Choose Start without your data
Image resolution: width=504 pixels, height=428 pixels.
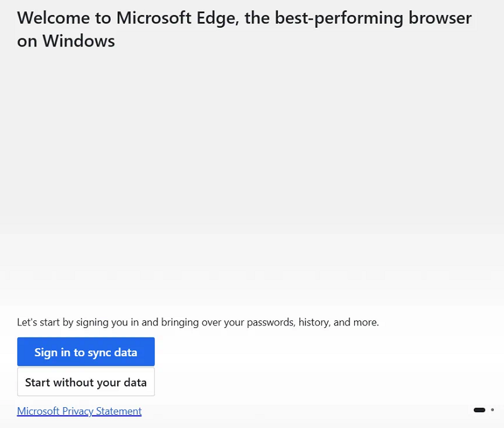tap(86, 382)
